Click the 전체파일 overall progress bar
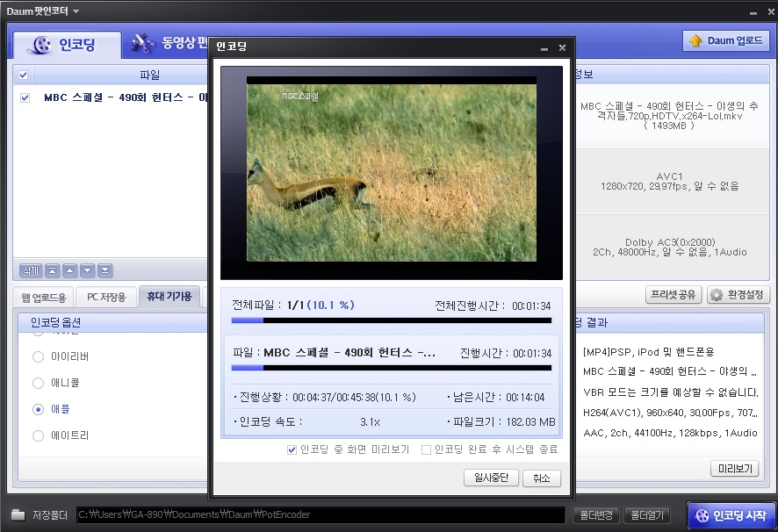The height and width of the screenshot is (532, 778). [x=392, y=320]
